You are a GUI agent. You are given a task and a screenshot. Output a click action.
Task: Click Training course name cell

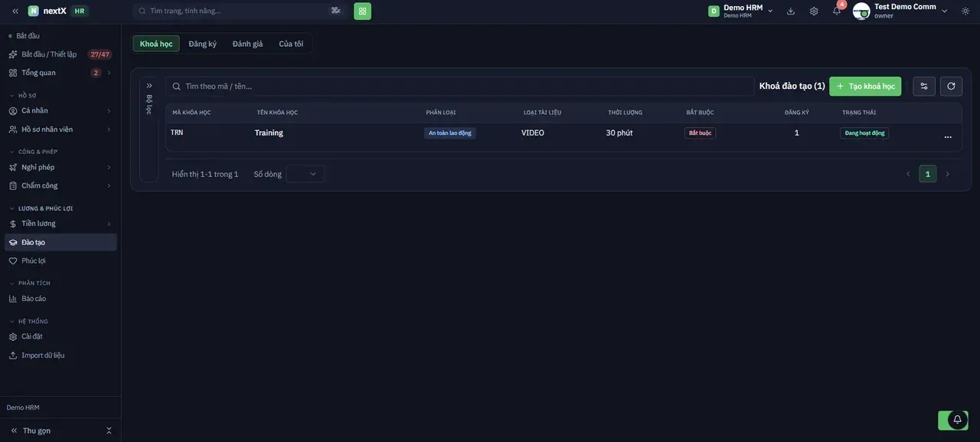point(269,133)
